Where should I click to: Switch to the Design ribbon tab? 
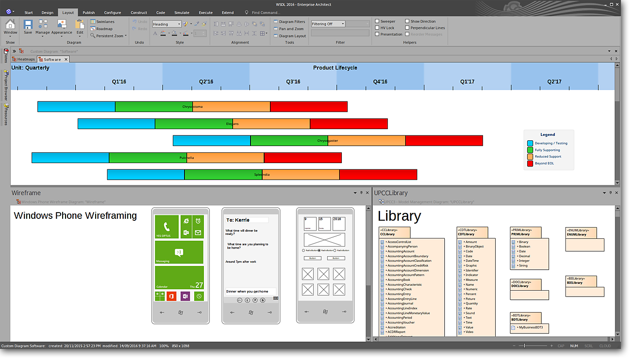[x=48, y=13]
